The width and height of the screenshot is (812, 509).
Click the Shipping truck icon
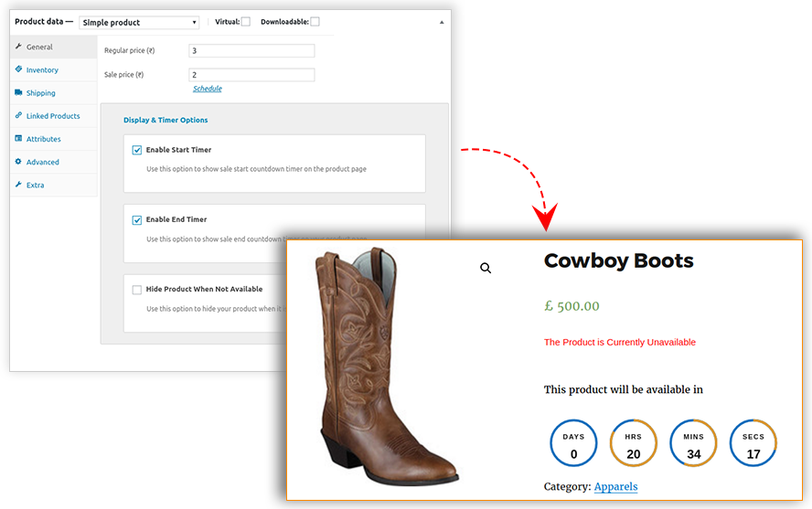pyautogui.click(x=18, y=92)
